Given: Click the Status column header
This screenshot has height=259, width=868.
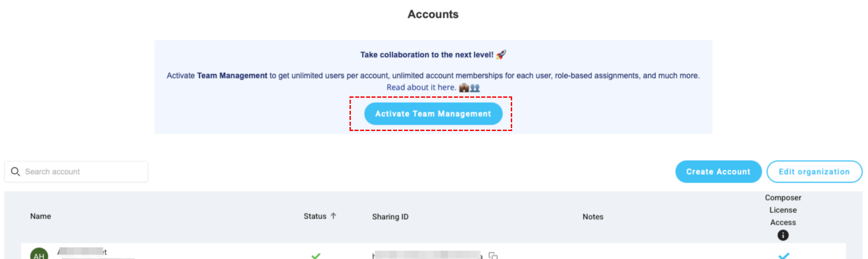Looking at the screenshot, I should 315,216.
